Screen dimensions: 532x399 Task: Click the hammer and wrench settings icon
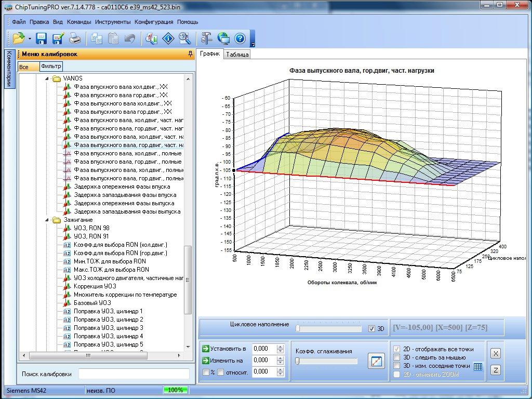tap(206, 38)
